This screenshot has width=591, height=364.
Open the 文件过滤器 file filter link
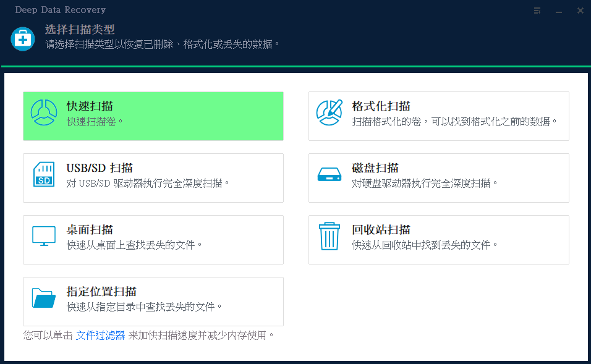click(x=100, y=336)
